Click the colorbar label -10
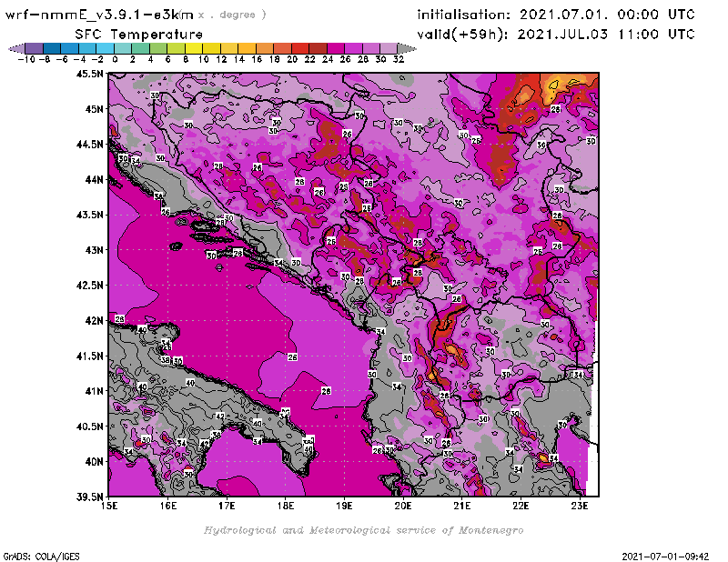728x562 pixels. click(26, 59)
